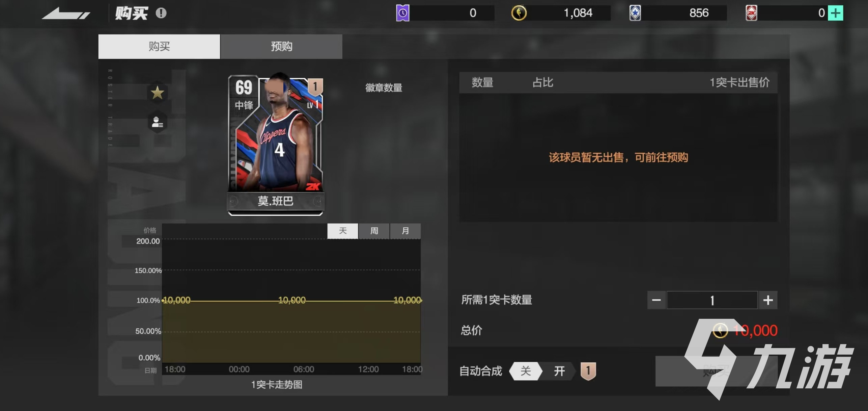
Task: Sort by 数量 column header
Action: [x=482, y=82]
